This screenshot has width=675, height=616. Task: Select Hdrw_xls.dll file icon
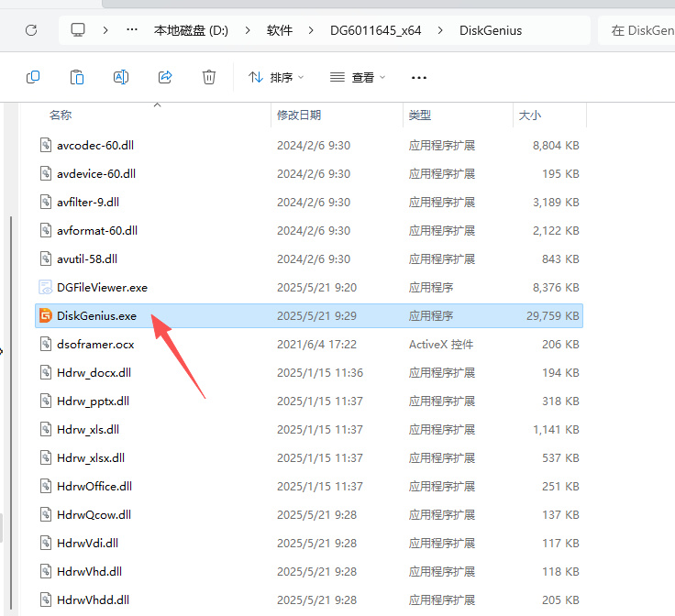(x=46, y=429)
